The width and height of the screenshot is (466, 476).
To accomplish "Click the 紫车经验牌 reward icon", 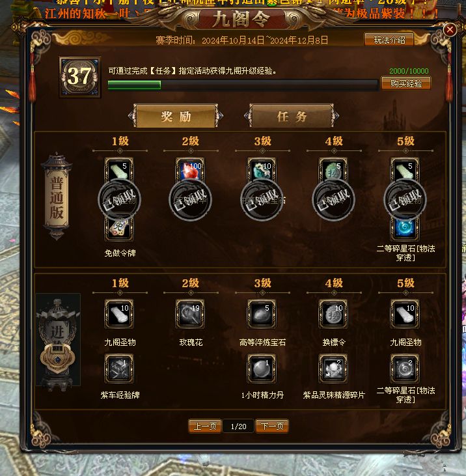I will [119, 369].
